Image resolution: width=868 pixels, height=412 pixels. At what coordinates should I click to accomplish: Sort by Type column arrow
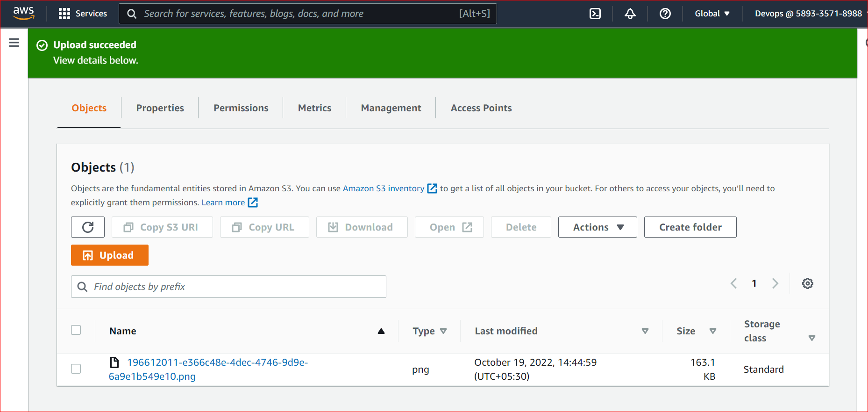tap(443, 331)
